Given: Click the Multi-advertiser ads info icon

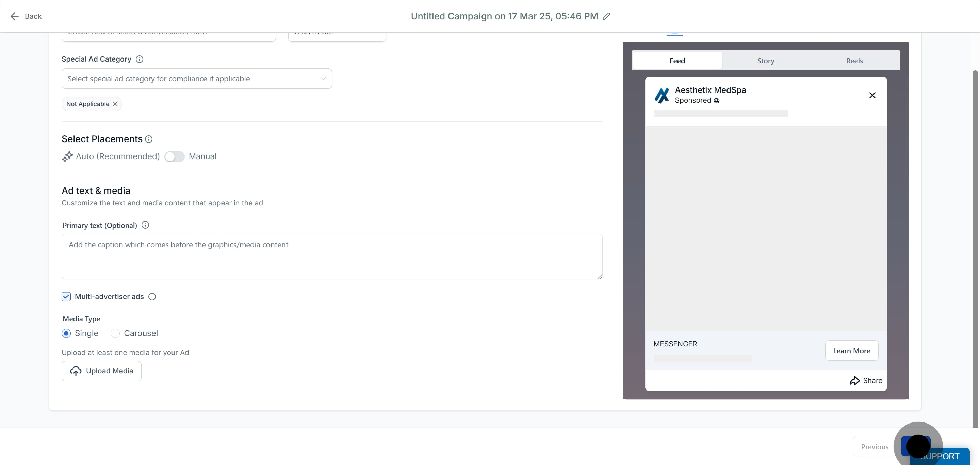Looking at the screenshot, I should [x=152, y=297].
